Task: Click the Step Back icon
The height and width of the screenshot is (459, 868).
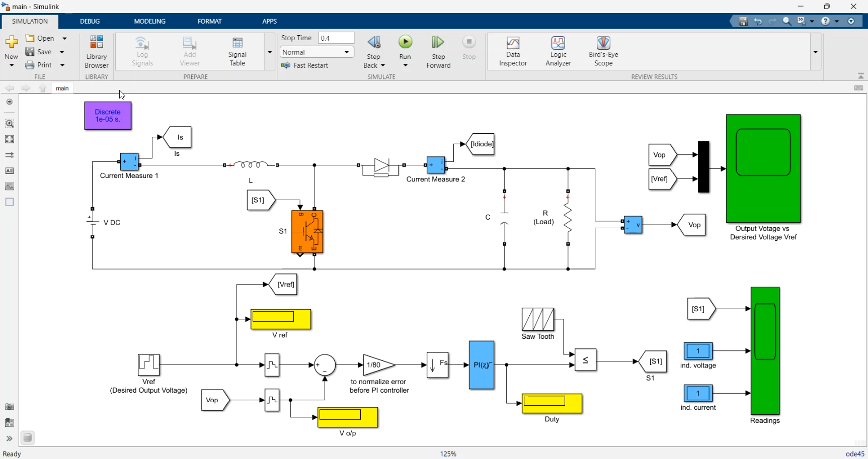Action: (x=374, y=42)
